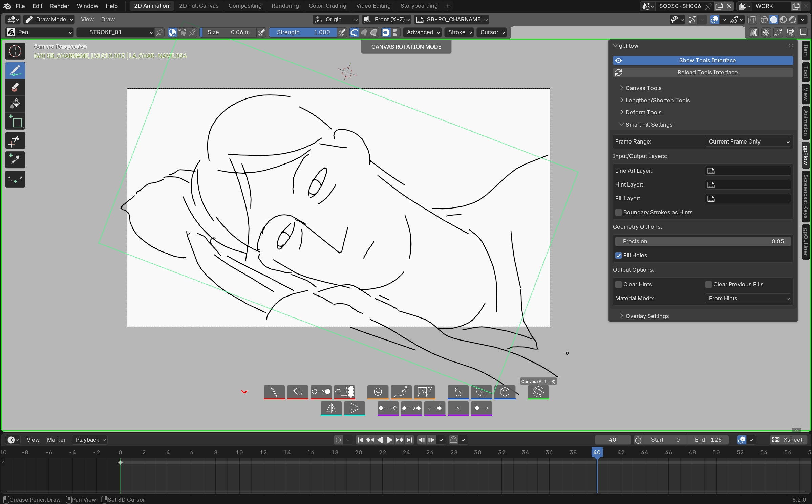Select the Draw pencil tool in the left toolbar
812x504 pixels.
(x=15, y=71)
